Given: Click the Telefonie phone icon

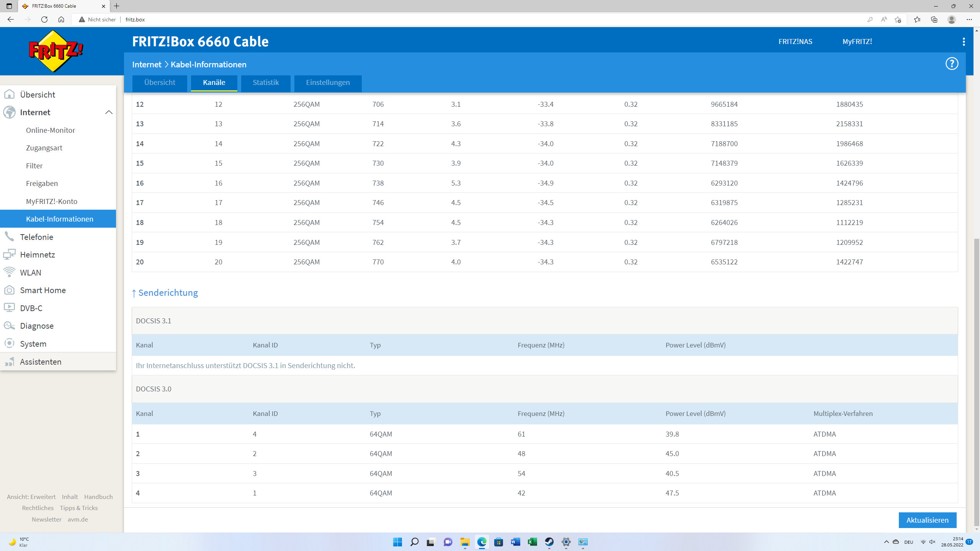Looking at the screenshot, I should pos(9,237).
